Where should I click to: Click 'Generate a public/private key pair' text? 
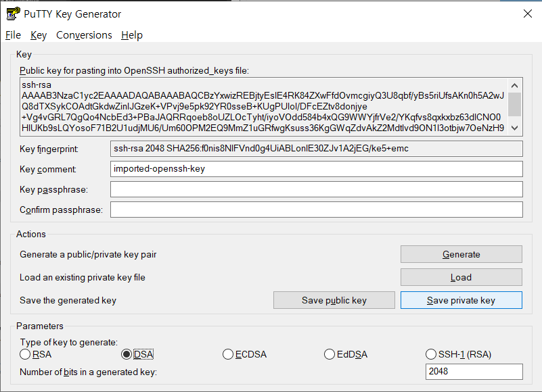[88, 255]
